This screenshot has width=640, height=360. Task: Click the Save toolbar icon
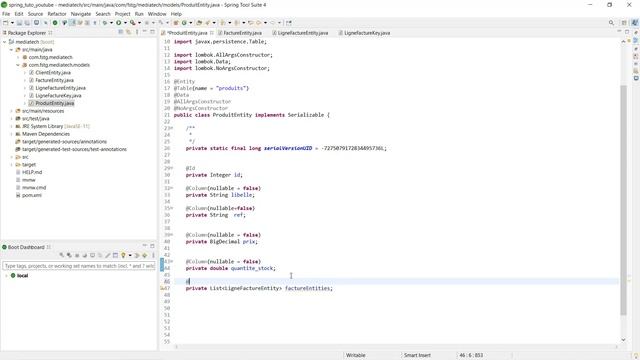click(x=19, y=23)
